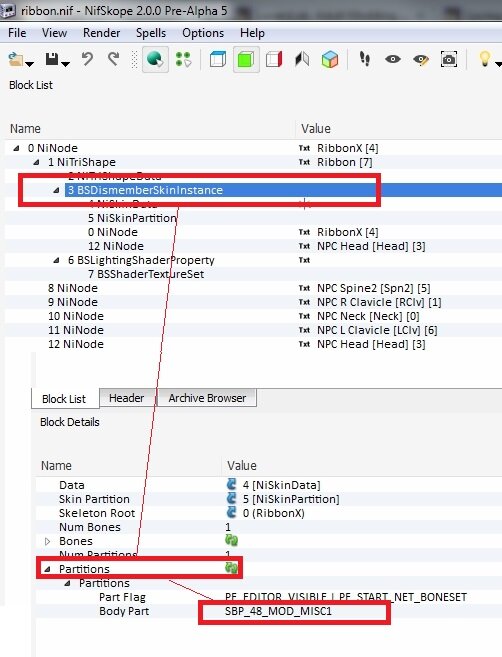
Task: Click the Save floppy disk icon
Action: click(x=52, y=59)
